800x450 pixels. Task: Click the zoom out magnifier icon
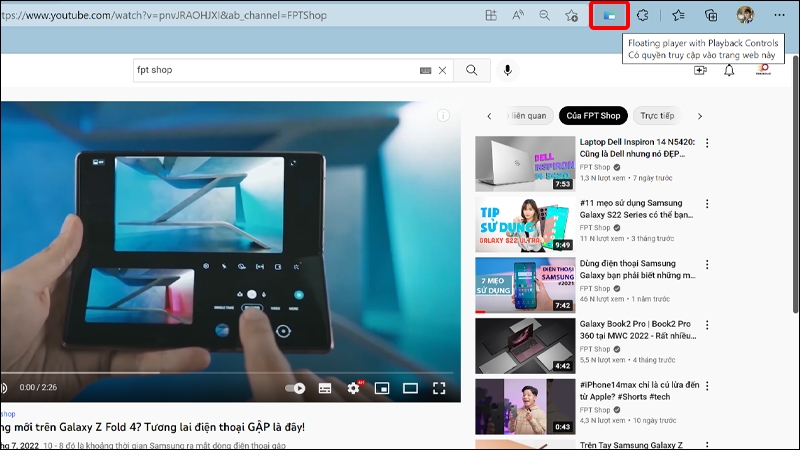tap(544, 15)
